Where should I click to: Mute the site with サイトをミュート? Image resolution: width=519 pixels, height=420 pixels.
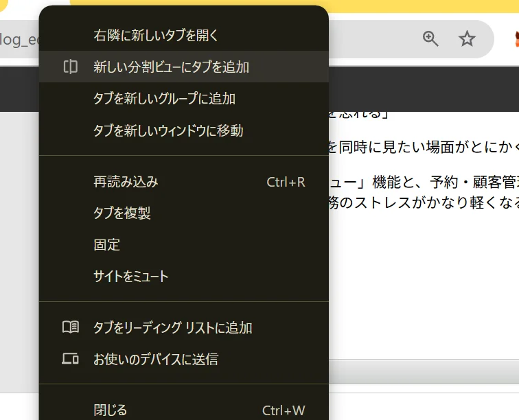pos(184,277)
